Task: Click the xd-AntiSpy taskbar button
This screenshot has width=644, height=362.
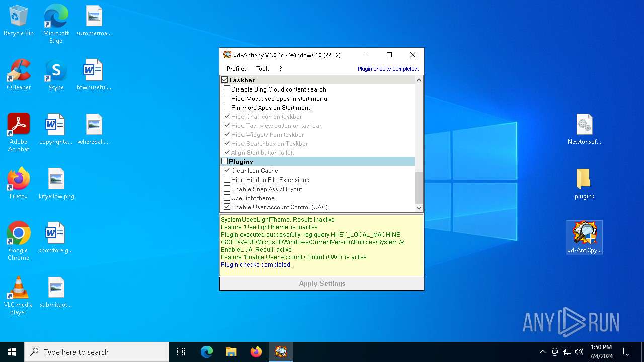Action: [281, 352]
